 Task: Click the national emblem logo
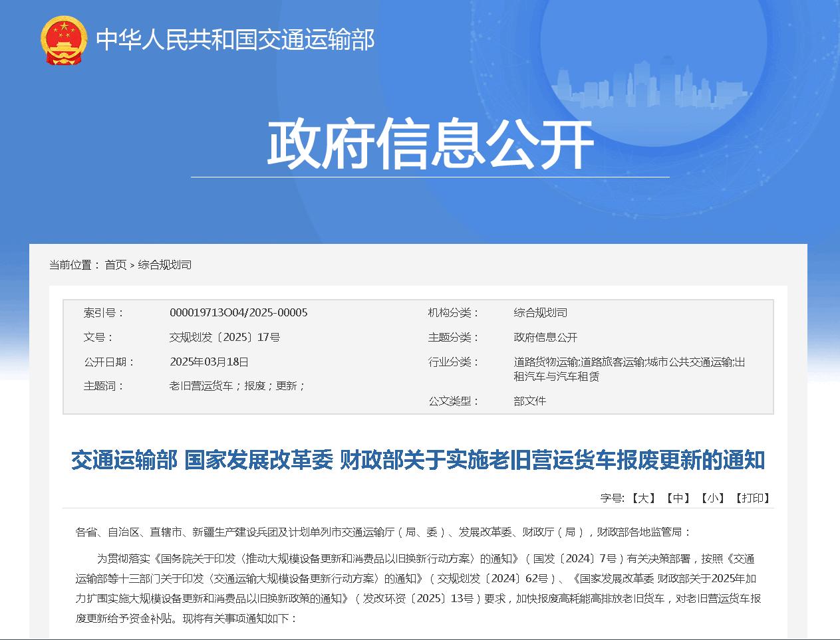pyautogui.click(x=63, y=40)
